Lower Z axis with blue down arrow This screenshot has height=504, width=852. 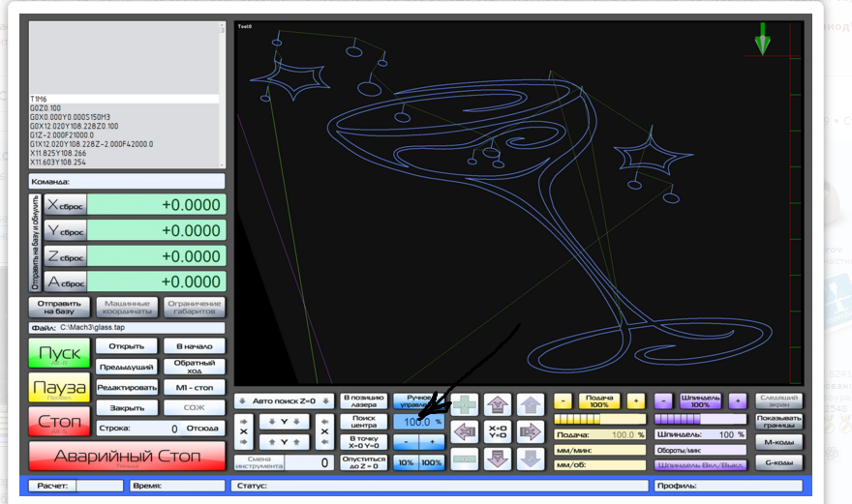[531, 459]
